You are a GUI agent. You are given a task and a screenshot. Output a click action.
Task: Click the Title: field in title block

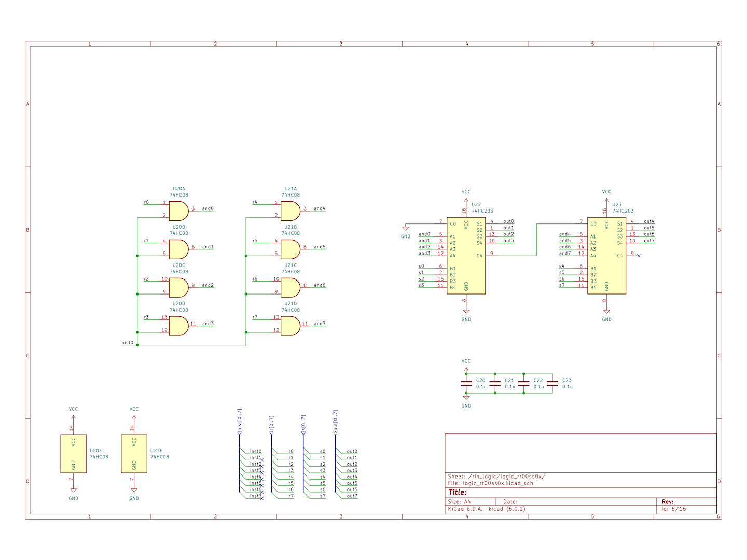(458, 492)
